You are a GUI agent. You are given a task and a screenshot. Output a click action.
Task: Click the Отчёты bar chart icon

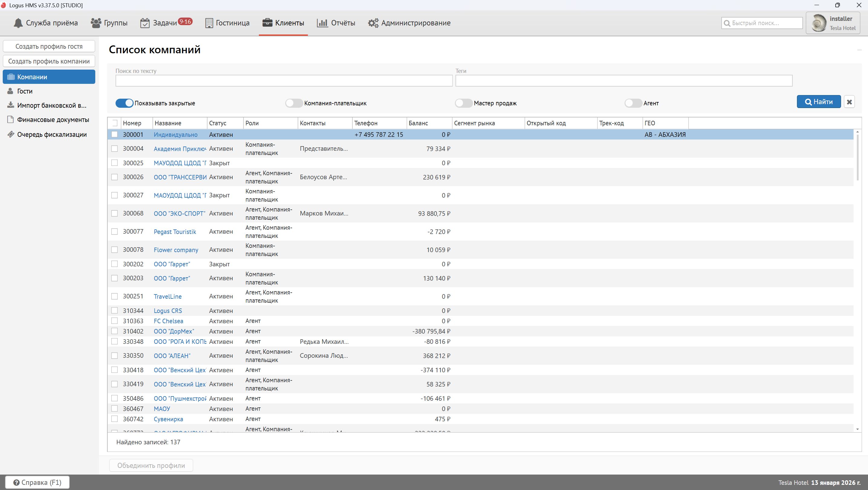click(322, 23)
